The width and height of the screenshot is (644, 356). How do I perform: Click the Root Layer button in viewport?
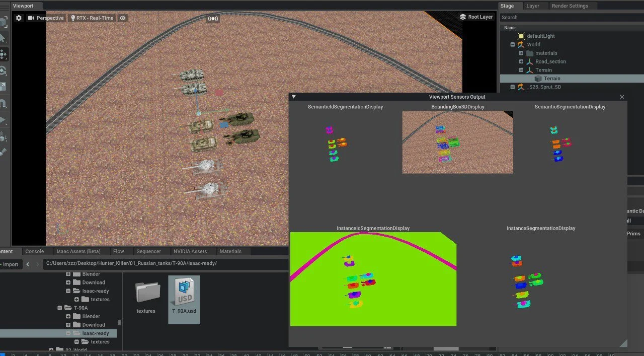pyautogui.click(x=476, y=17)
